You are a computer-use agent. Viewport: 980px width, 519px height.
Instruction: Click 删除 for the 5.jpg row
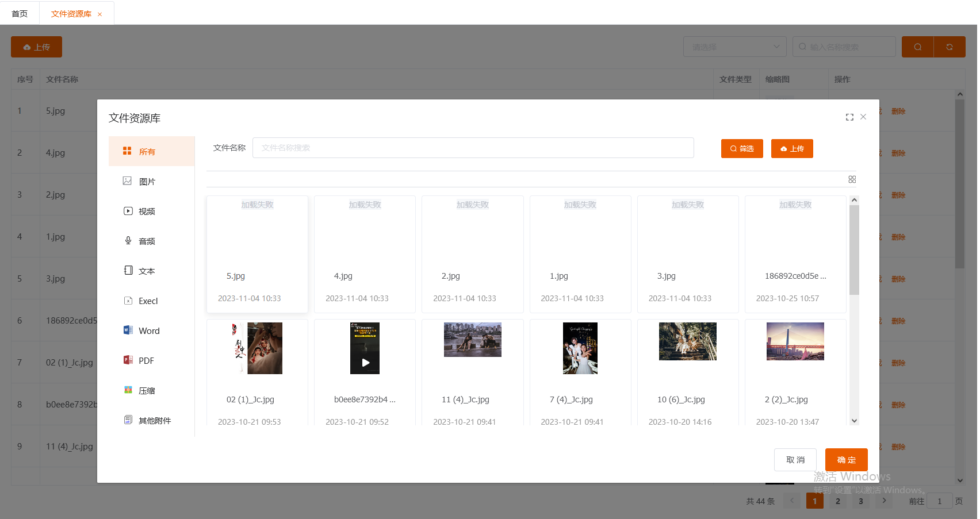pyautogui.click(x=898, y=112)
